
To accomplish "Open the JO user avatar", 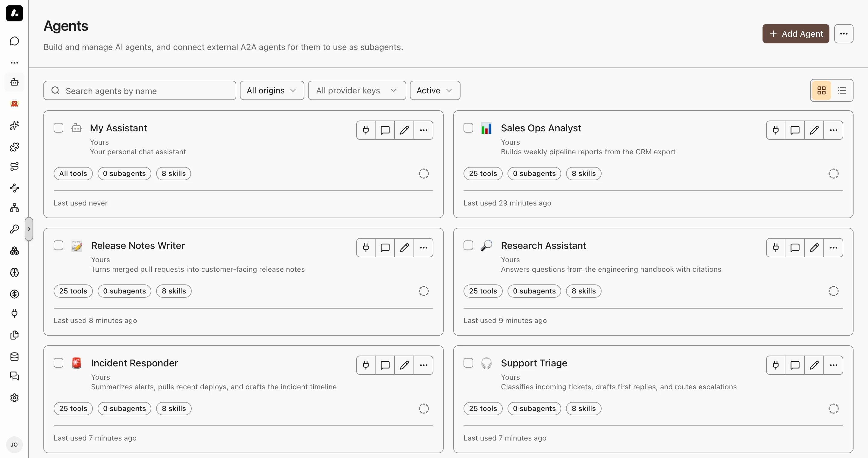I will (x=14, y=444).
